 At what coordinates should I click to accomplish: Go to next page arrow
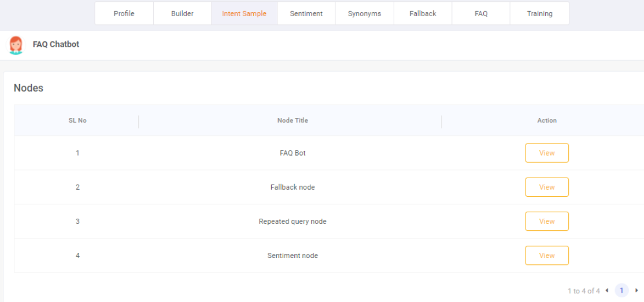pyautogui.click(x=636, y=290)
